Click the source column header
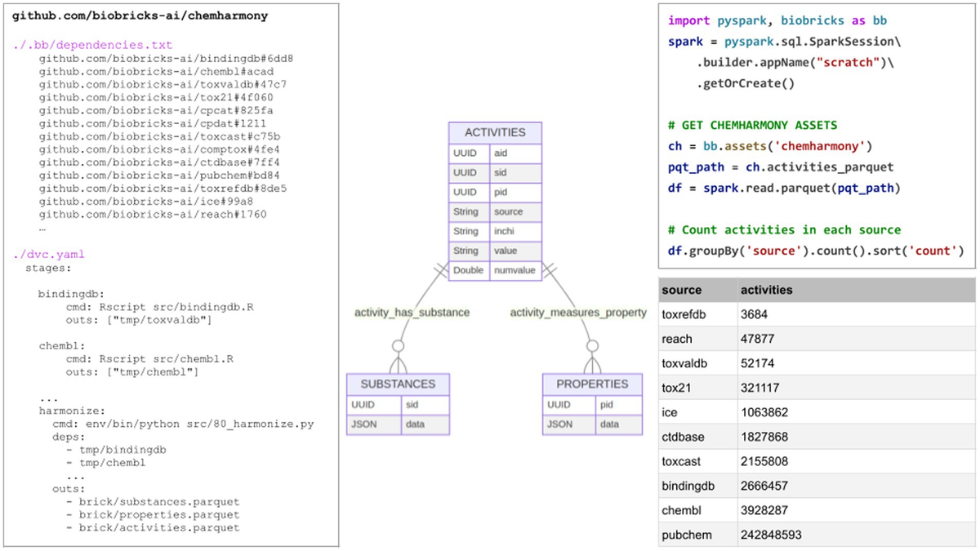Screen dimensions: 980x551 (x=680, y=290)
